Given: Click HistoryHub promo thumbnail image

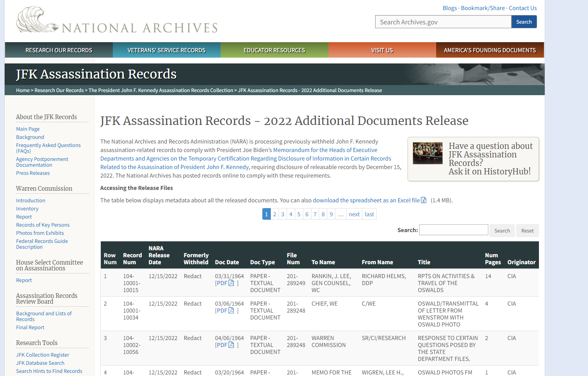Looking at the screenshot, I should point(428,153).
